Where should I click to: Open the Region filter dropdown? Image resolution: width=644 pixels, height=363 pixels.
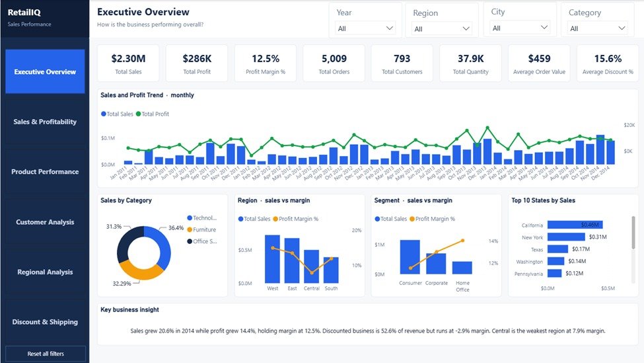click(442, 29)
